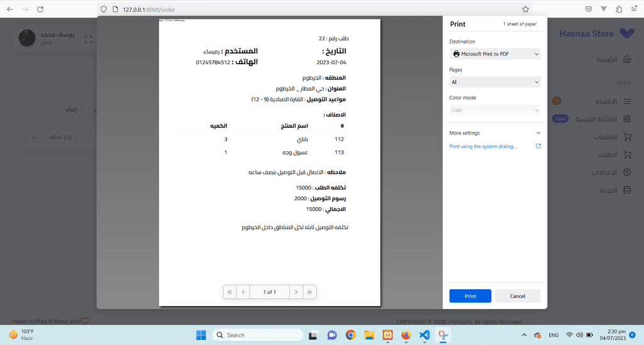Click the ENG language indicator
Image resolution: width=644 pixels, height=345 pixels.
point(553,335)
